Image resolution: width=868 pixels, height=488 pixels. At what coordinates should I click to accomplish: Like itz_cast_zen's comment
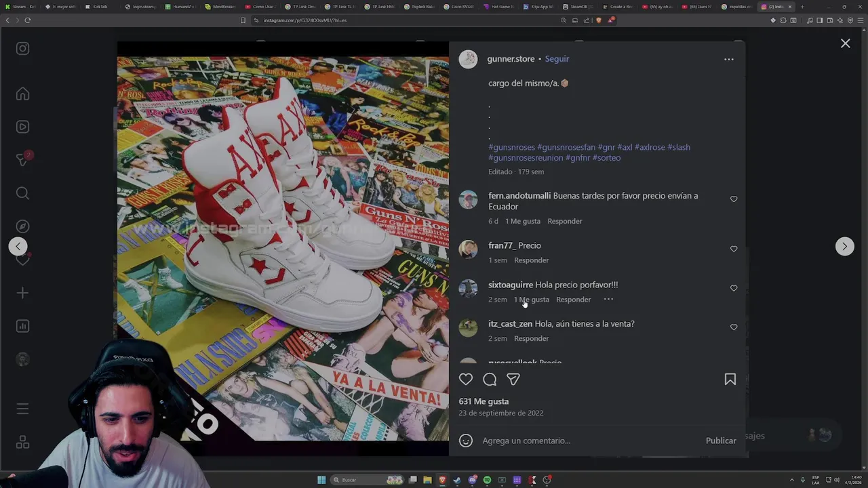[x=734, y=327]
